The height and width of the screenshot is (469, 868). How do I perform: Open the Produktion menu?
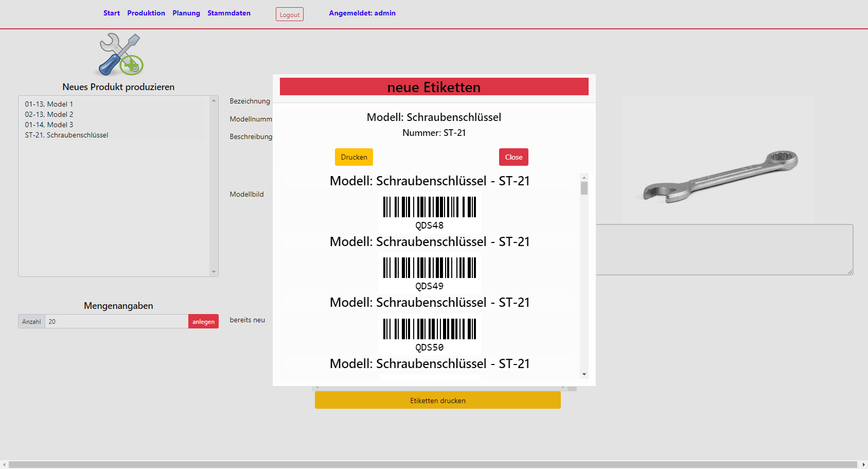[x=146, y=13]
